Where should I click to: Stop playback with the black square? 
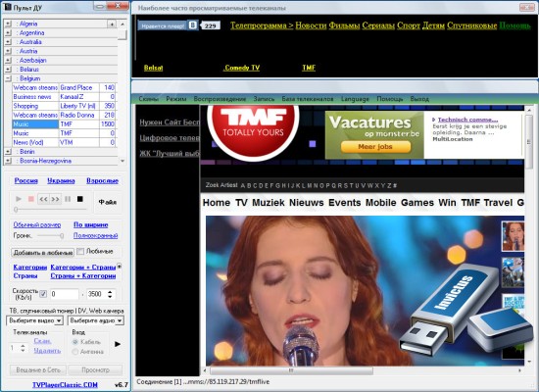(x=80, y=199)
